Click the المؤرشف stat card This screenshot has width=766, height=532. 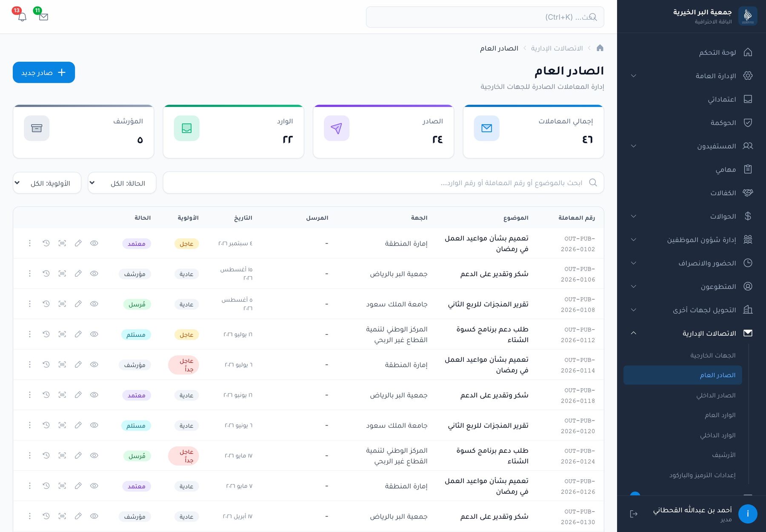[x=83, y=132]
